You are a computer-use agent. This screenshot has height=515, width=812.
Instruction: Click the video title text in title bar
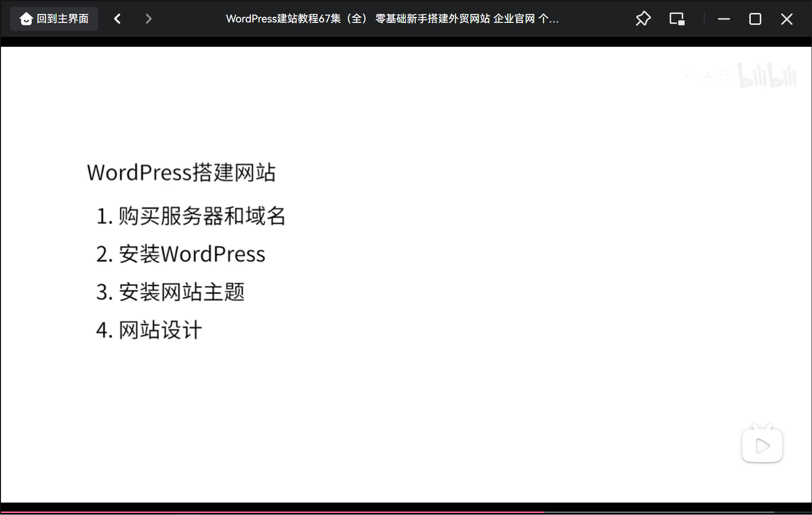[x=392, y=19]
